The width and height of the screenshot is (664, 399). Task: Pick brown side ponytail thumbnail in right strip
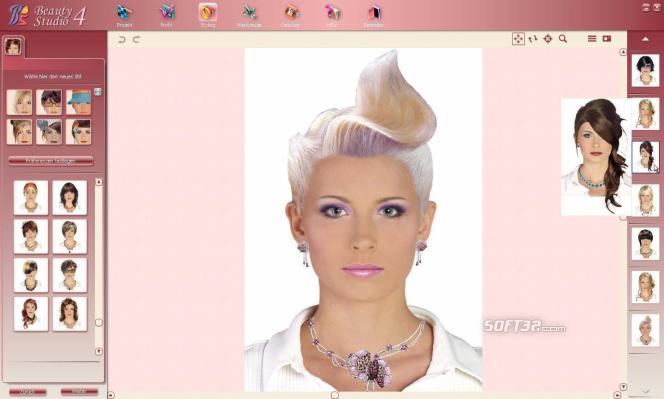click(x=645, y=157)
